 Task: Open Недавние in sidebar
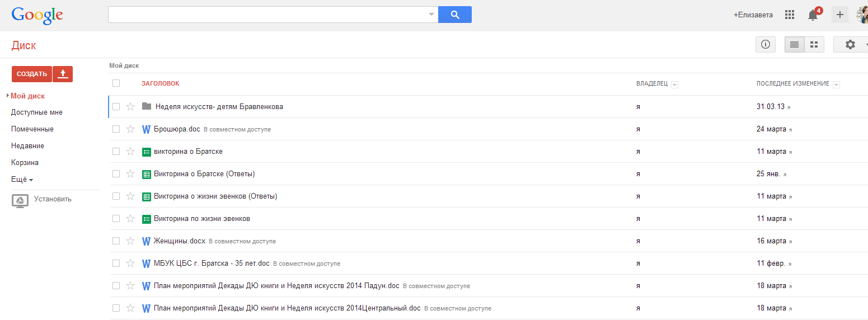(x=27, y=146)
